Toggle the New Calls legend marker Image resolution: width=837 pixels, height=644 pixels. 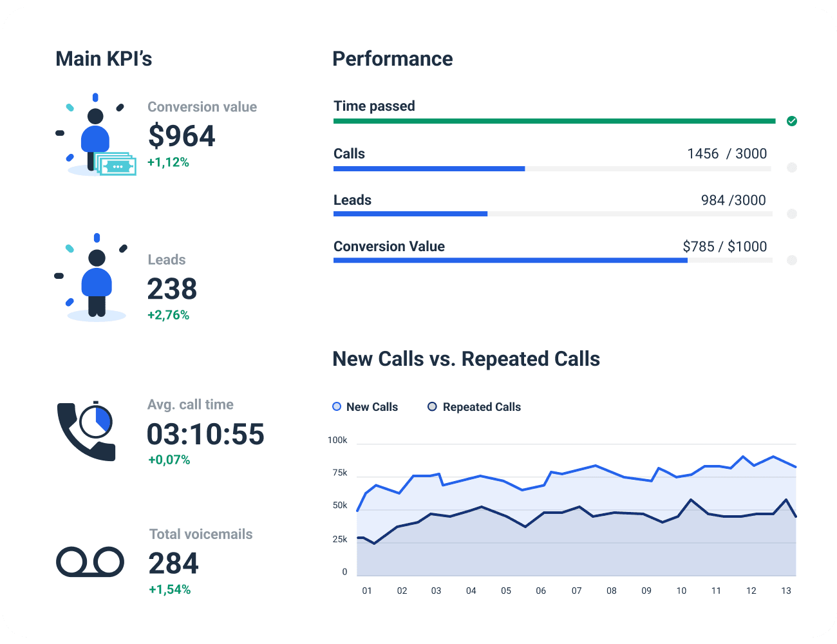point(336,406)
